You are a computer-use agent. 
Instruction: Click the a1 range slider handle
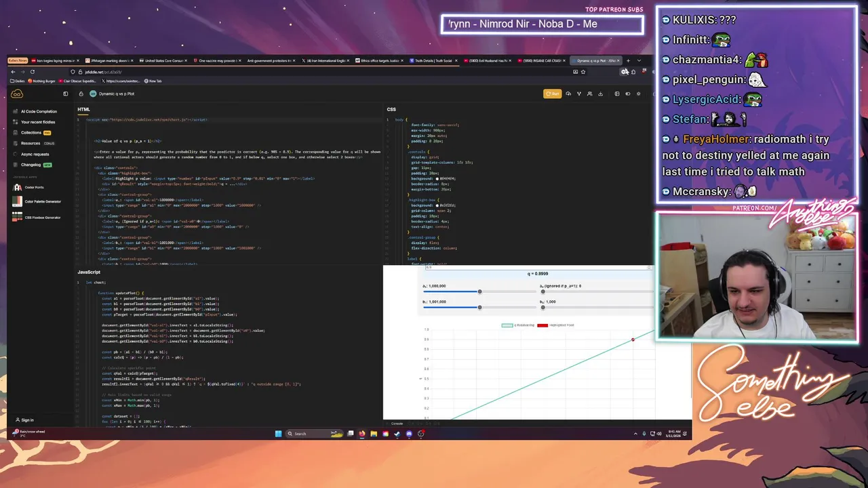(479, 291)
